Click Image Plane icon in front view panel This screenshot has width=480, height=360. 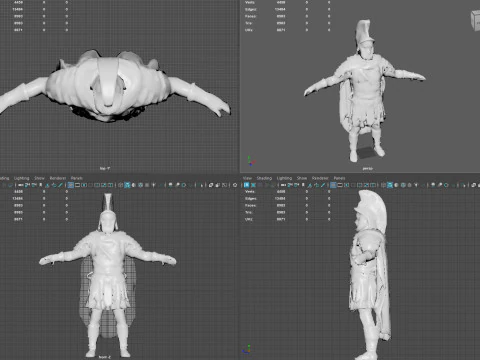pyautogui.click(x=47, y=185)
